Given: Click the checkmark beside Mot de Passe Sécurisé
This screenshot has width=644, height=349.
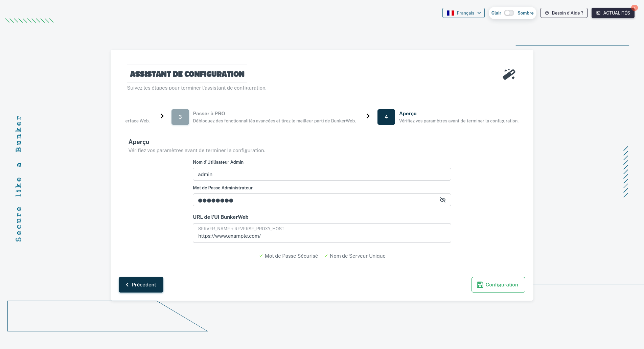Looking at the screenshot, I should pos(261,256).
